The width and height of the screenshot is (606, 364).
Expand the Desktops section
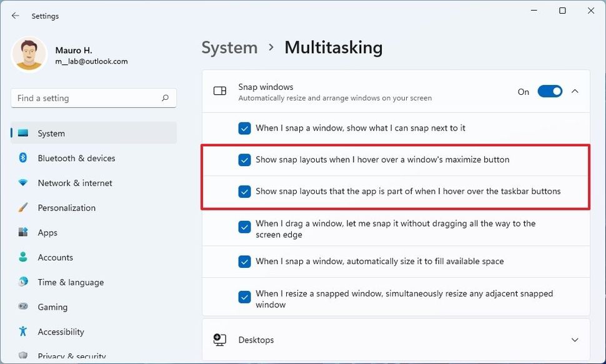click(x=575, y=340)
